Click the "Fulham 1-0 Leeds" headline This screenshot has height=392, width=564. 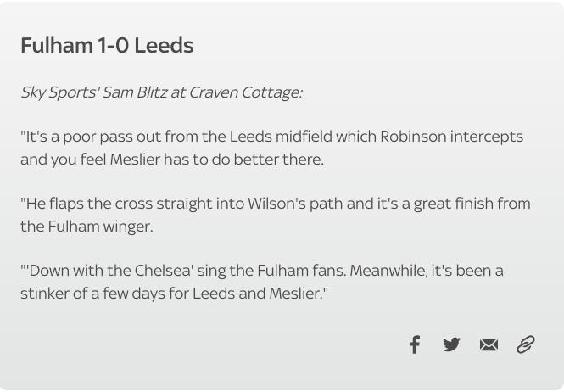click(107, 45)
